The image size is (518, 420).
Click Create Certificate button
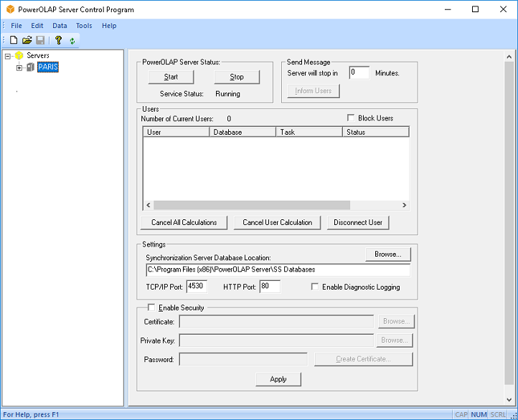point(364,359)
